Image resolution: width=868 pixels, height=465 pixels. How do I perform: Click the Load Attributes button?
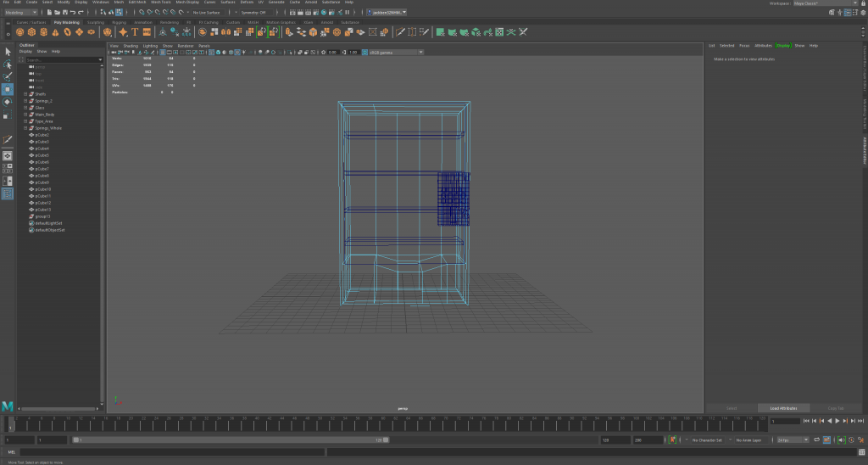point(783,408)
